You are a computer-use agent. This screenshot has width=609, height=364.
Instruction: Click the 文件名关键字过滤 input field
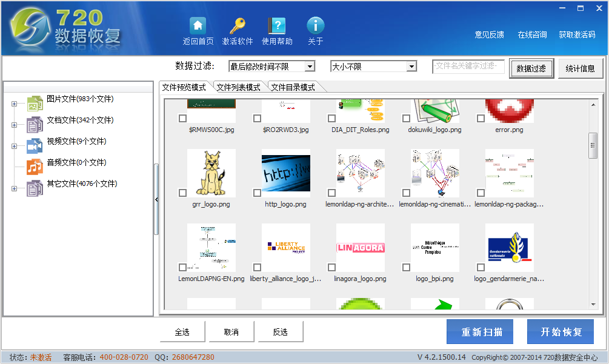[x=468, y=66]
